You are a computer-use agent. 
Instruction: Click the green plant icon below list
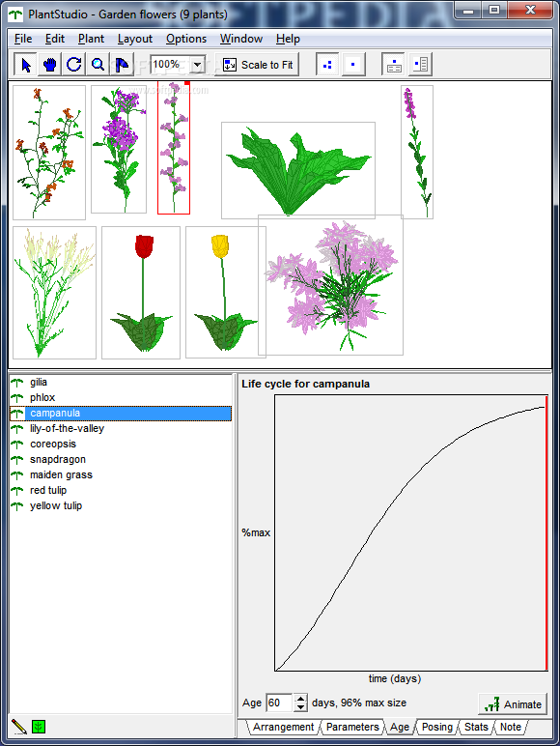click(x=39, y=727)
